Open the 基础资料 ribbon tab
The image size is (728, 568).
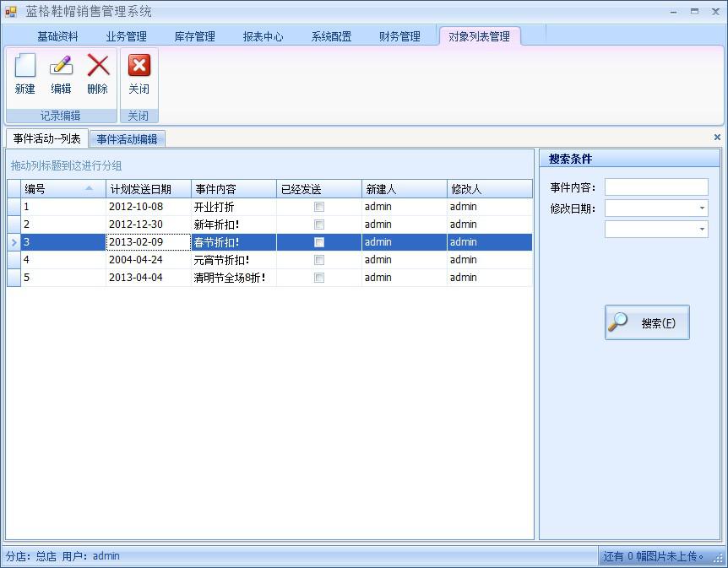point(57,36)
